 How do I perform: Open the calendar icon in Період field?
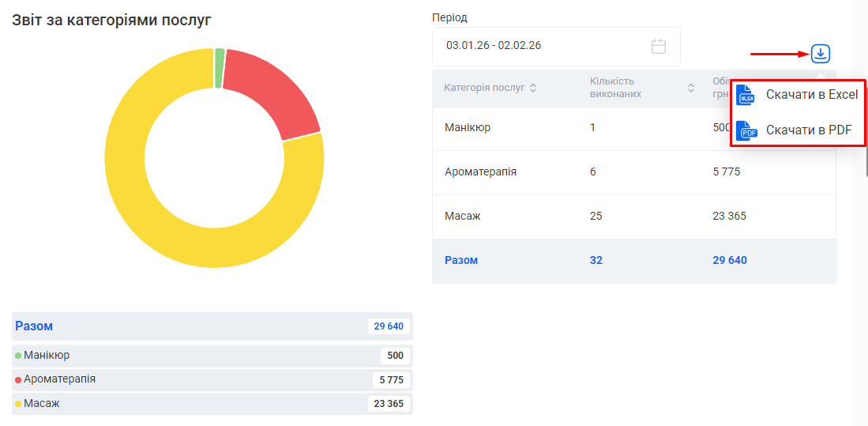click(x=659, y=46)
